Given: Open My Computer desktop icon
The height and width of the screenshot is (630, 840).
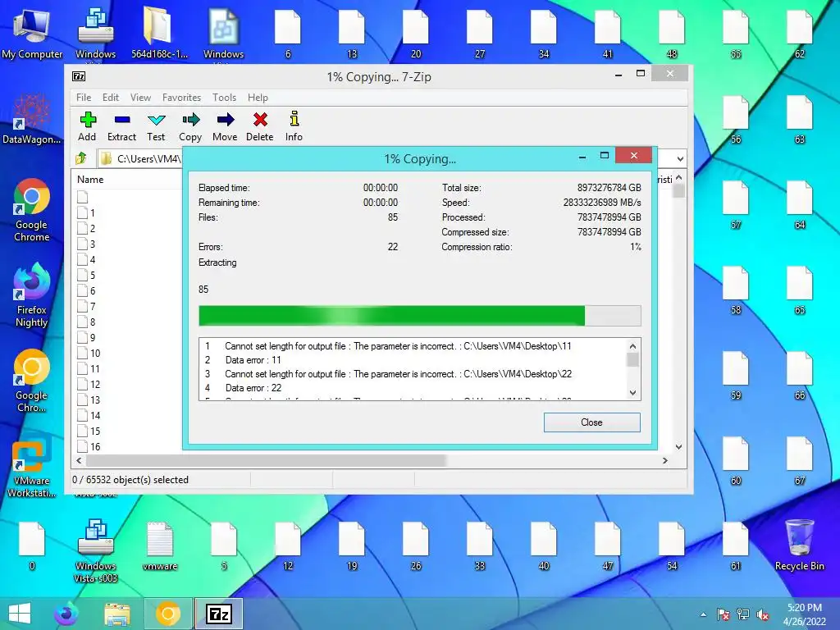Looking at the screenshot, I should click(x=32, y=33).
